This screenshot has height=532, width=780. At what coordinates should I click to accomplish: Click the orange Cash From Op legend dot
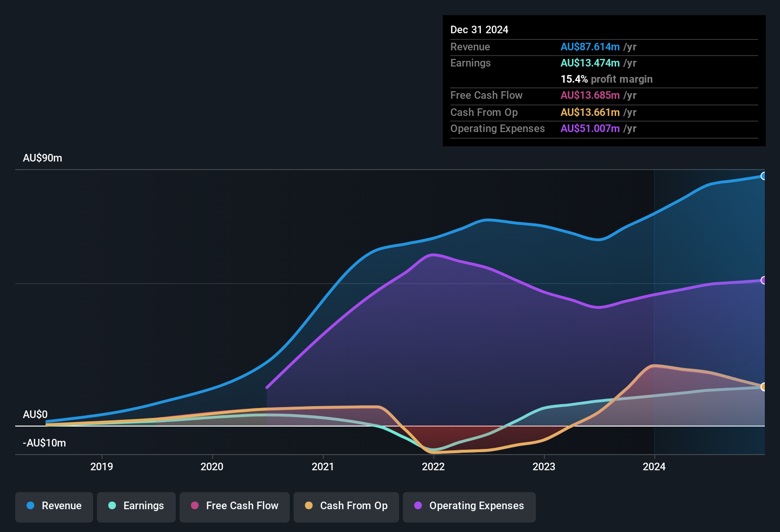click(x=309, y=505)
